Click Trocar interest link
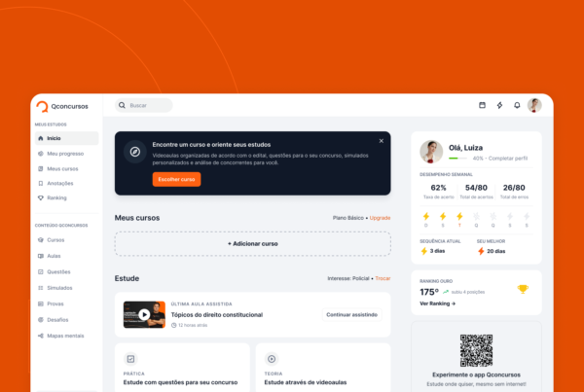The image size is (584, 392). [383, 278]
